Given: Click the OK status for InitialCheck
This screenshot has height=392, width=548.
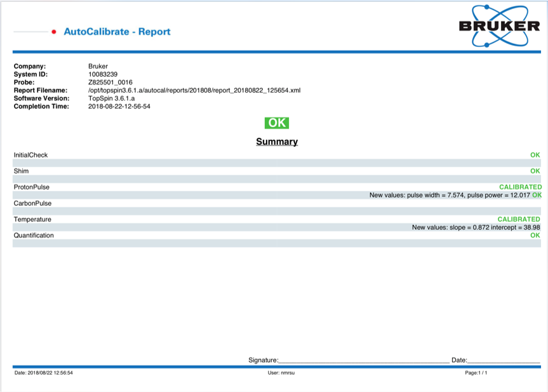Looking at the screenshot, I should pos(534,154).
